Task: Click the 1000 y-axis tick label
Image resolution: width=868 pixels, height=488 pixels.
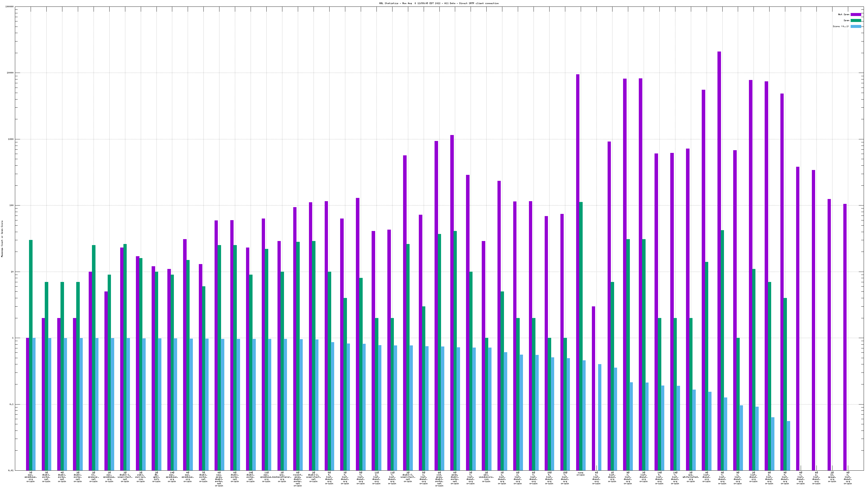Action: tap(11, 139)
